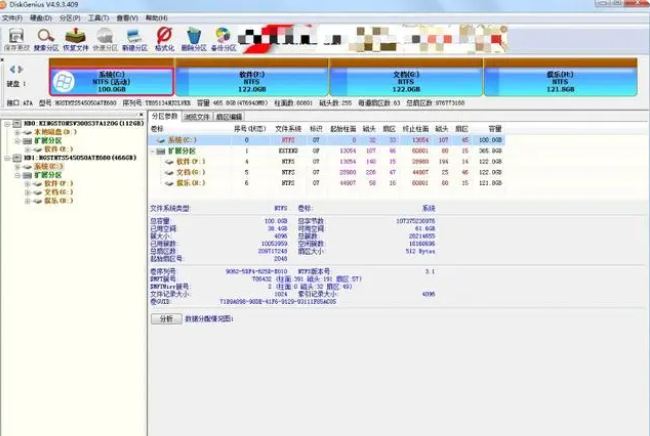Click the Quick Partition (快速分区) icon
The height and width of the screenshot is (436, 650).
tap(105, 38)
